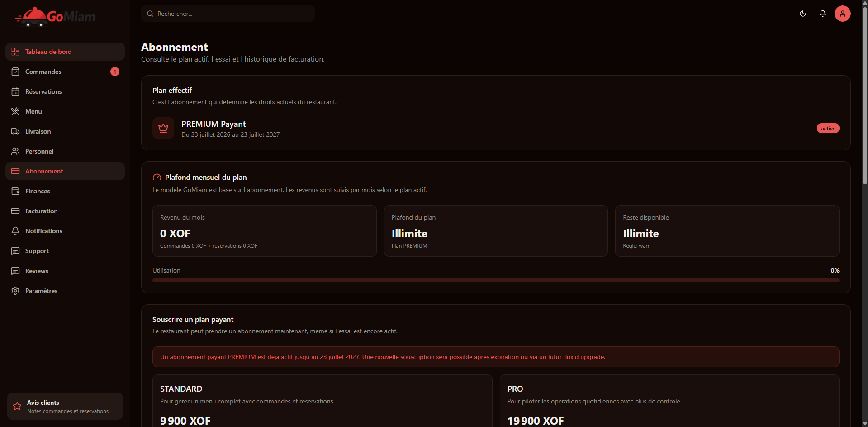
Task: Click the Support chat icon
Action: [15, 251]
